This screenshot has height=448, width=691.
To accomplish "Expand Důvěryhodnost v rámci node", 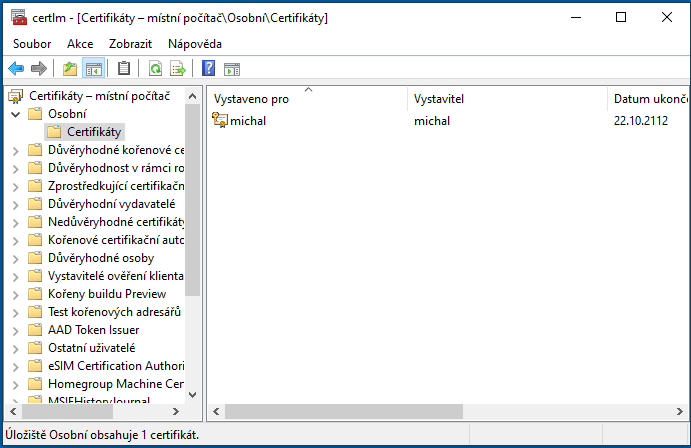I will click(x=16, y=169).
